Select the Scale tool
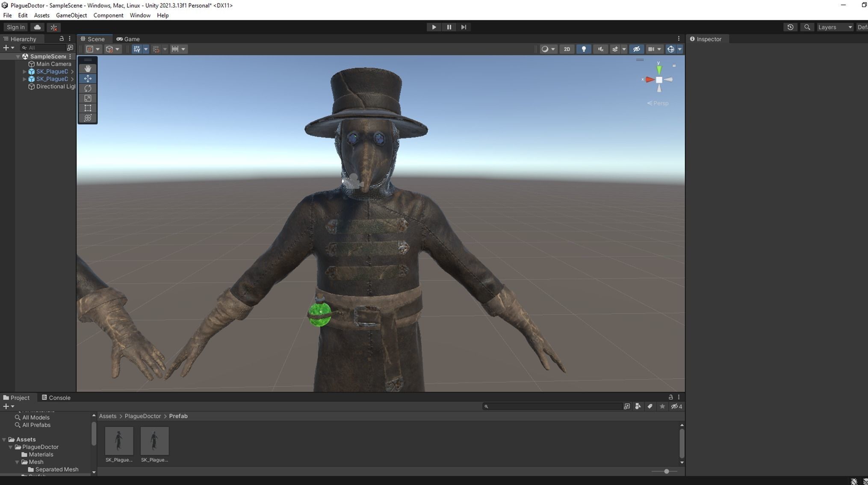868x485 pixels. pyautogui.click(x=88, y=98)
